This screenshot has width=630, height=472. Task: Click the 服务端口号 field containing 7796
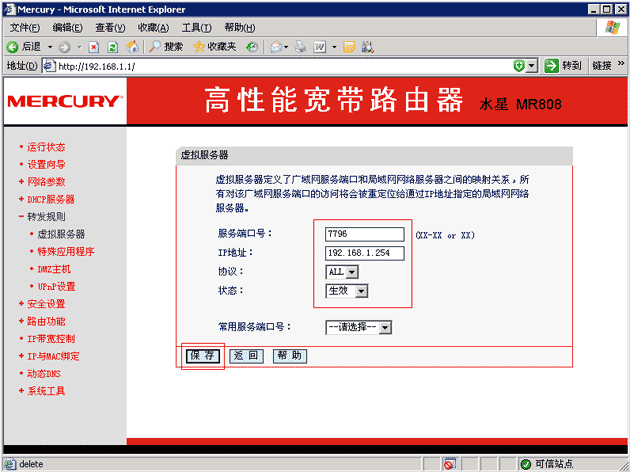[x=364, y=234]
